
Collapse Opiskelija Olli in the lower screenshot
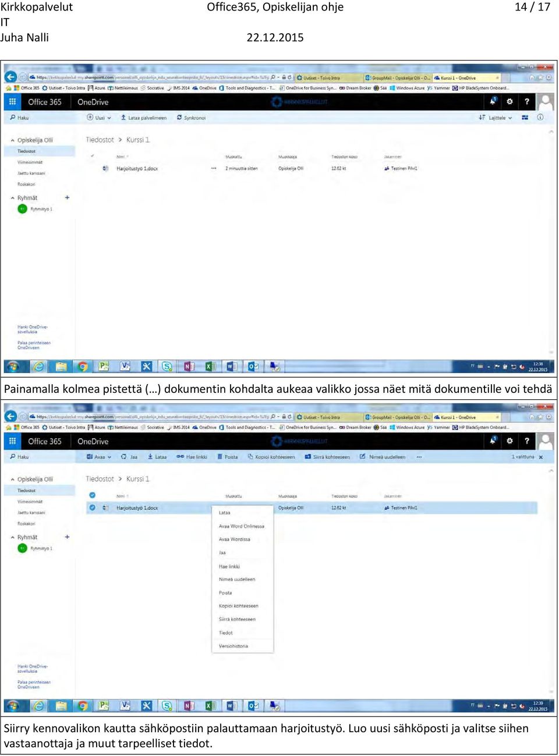point(12,480)
